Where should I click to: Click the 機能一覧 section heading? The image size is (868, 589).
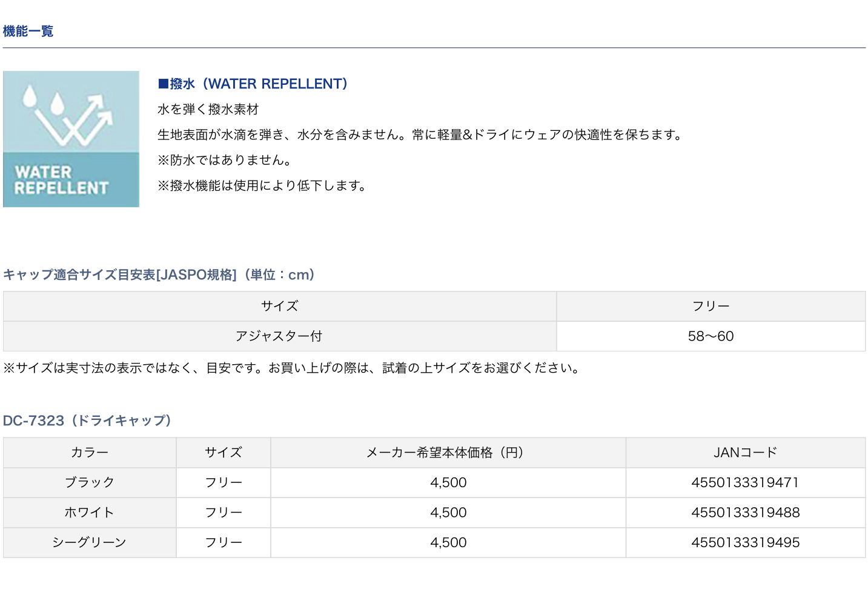(x=28, y=32)
